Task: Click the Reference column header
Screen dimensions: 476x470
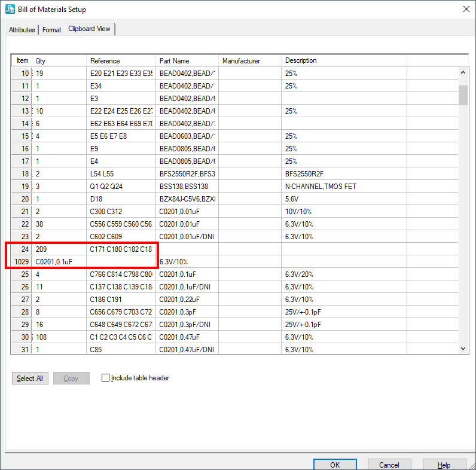Action: click(x=105, y=60)
